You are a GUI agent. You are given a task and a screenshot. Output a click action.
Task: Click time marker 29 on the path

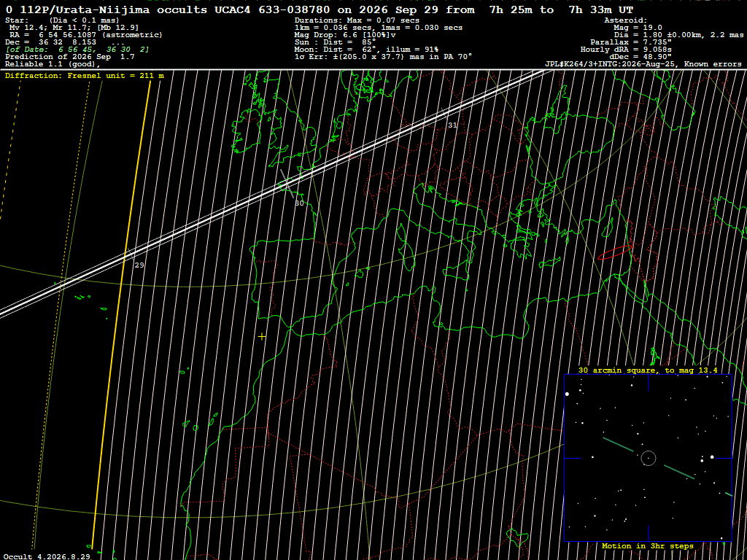pos(139,265)
